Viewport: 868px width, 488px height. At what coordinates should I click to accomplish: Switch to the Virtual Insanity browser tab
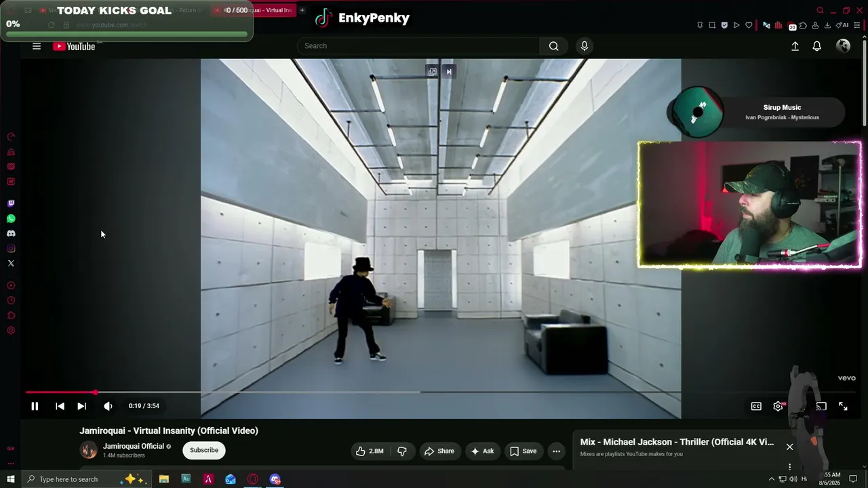click(x=254, y=10)
